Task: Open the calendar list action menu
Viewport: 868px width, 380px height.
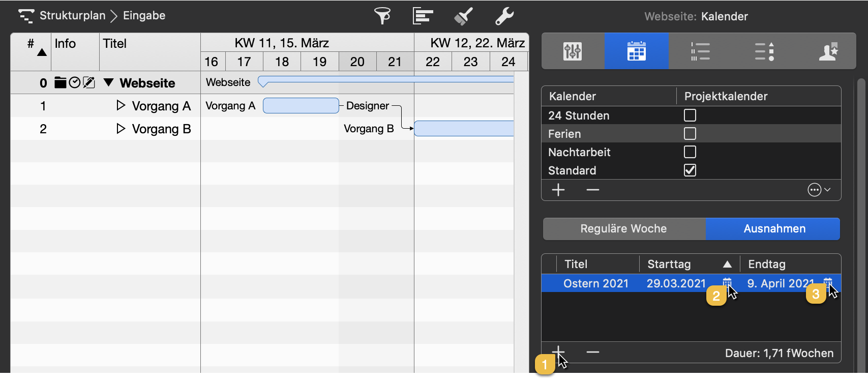Action: 819,190
